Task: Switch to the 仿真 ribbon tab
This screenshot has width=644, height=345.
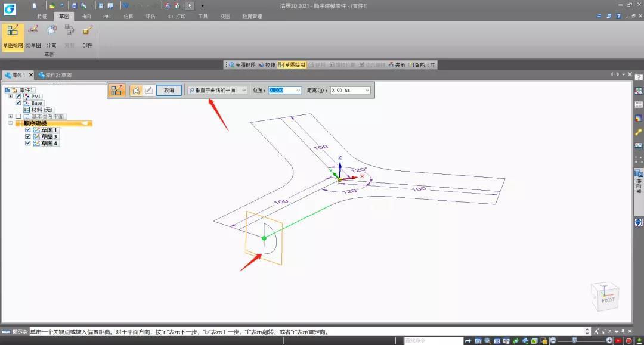Action: click(x=129, y=17)
